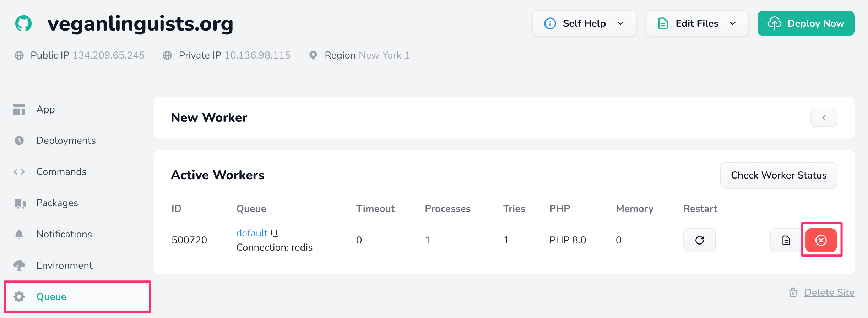Copy the default queue name icon
This screenshot has width=868, height=318.
pos(275,233)
